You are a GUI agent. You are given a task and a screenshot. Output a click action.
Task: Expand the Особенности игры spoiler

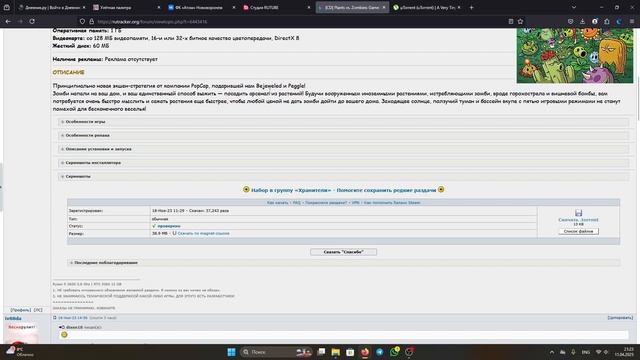(x=343, y=122)
